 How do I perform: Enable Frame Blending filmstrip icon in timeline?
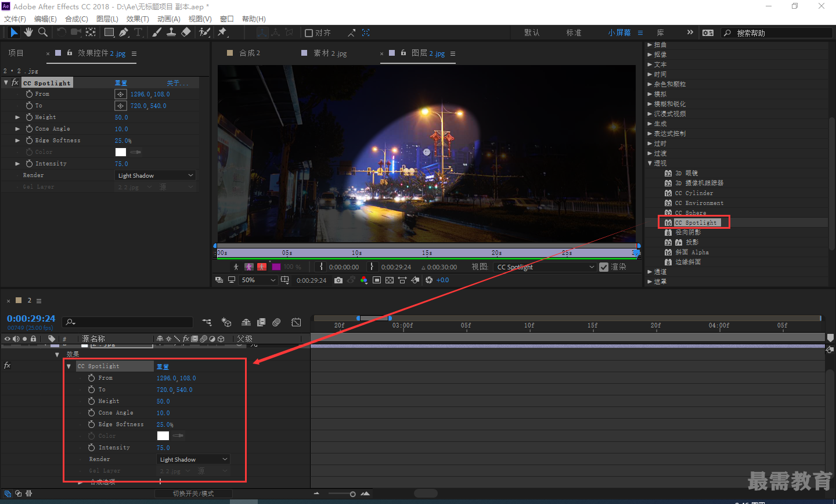(x=261, y=322)
